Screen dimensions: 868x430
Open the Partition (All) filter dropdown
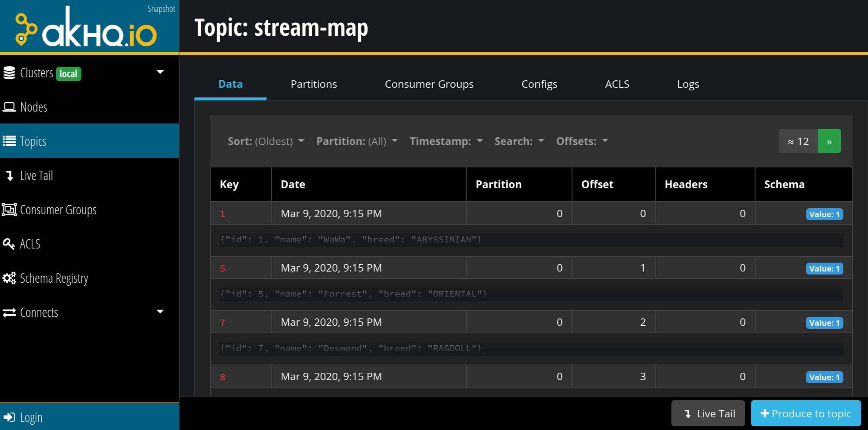(x=356, y=141)
